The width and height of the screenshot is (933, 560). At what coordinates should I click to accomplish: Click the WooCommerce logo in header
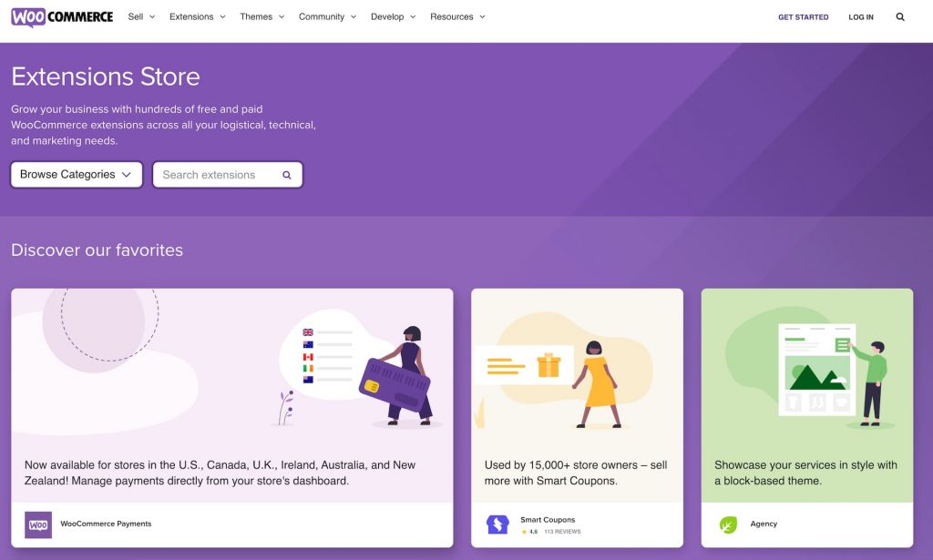[x=62, y=16]
